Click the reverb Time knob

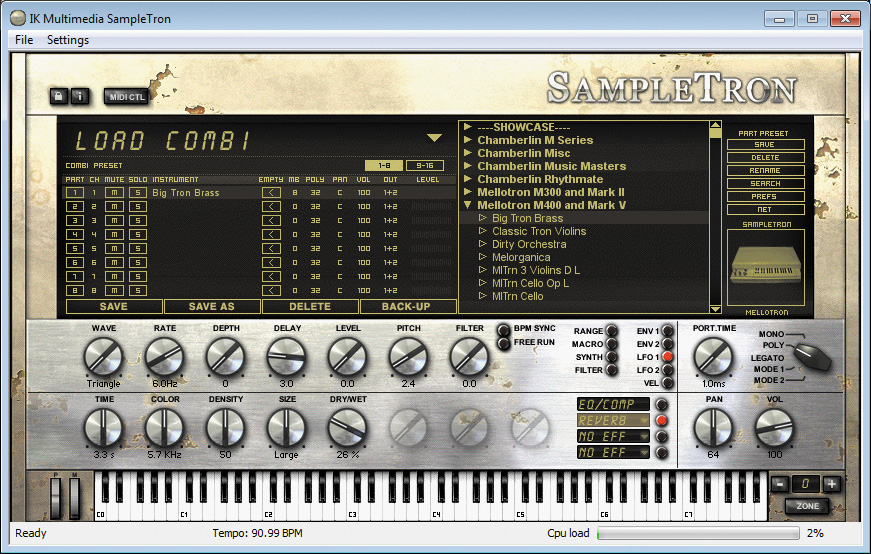(x=103, y=428)
